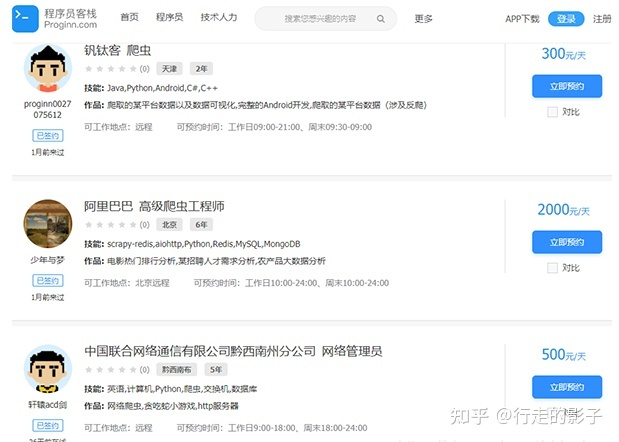Click username proginn0027075612
This screenshot has height=442, width=619.
(48, 109)
